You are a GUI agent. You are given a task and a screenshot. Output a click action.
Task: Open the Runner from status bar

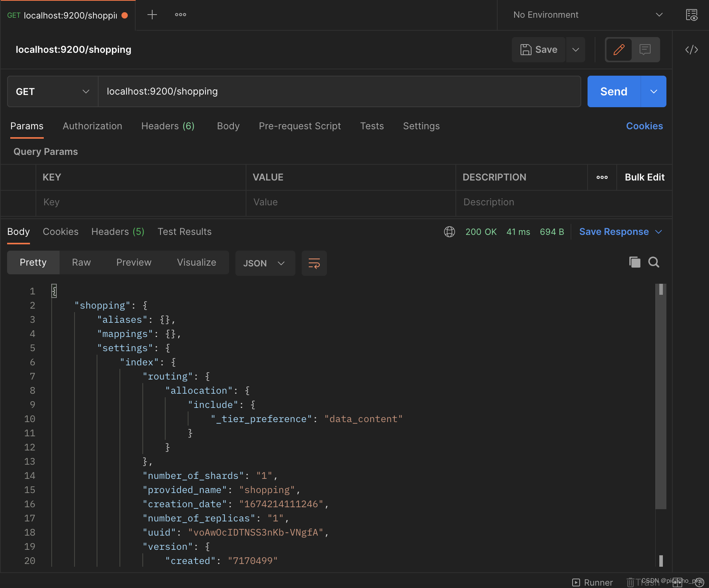[x=592, y=582]
